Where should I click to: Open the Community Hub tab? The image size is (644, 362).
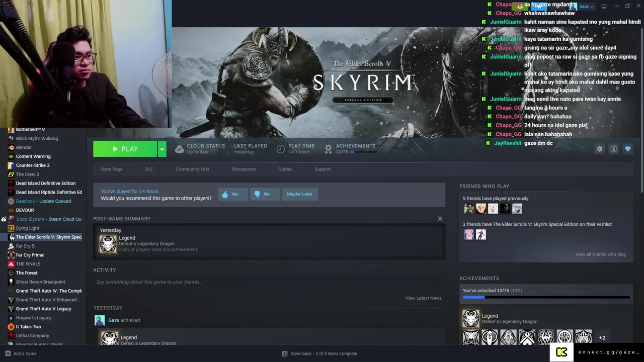192,169
